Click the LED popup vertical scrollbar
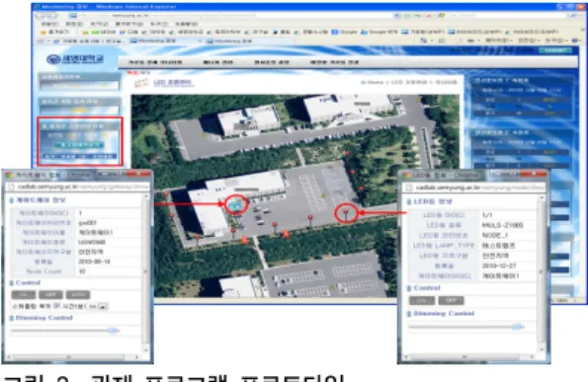This screenshot has height=382, width=588. click(542, 273)
